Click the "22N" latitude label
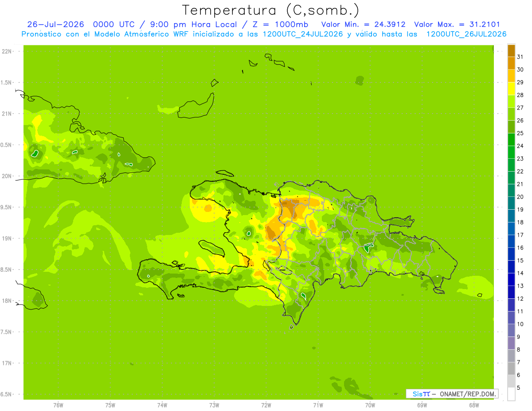Screen dimensions: 532x411 7,51
